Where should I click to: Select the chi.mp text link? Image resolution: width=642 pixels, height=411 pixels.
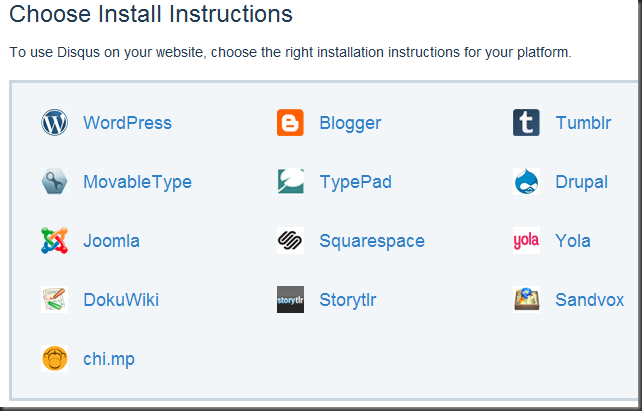[x=109, y=359]
